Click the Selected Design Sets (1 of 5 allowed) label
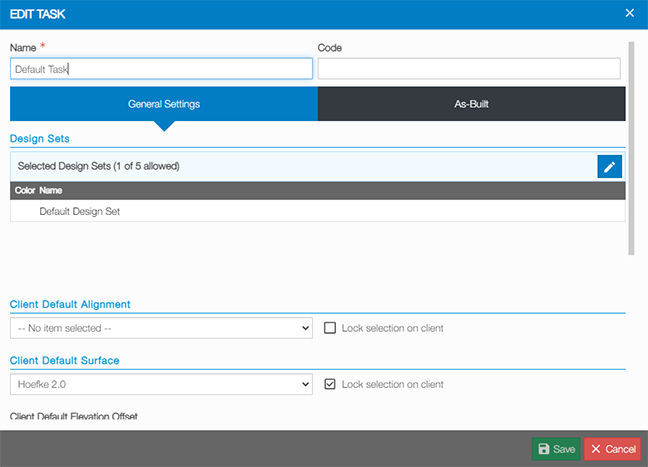Viewport: 648px width, 467px height. [98, 166]
